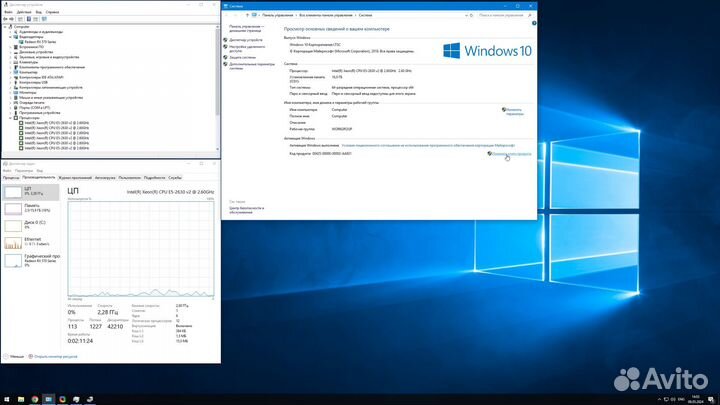The height and width of the screenshot is (405, 720).
Task: Open File Explorer from the taskbar
Action: [x=21, y=399]
